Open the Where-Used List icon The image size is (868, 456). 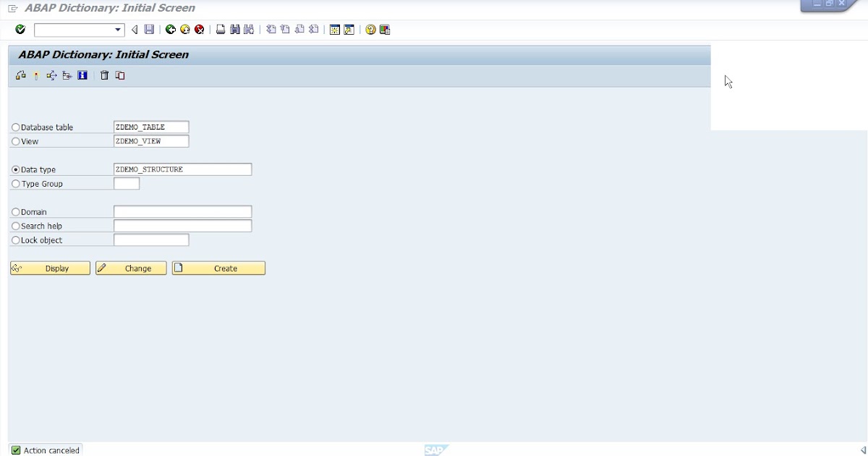(x=51, y=75)
